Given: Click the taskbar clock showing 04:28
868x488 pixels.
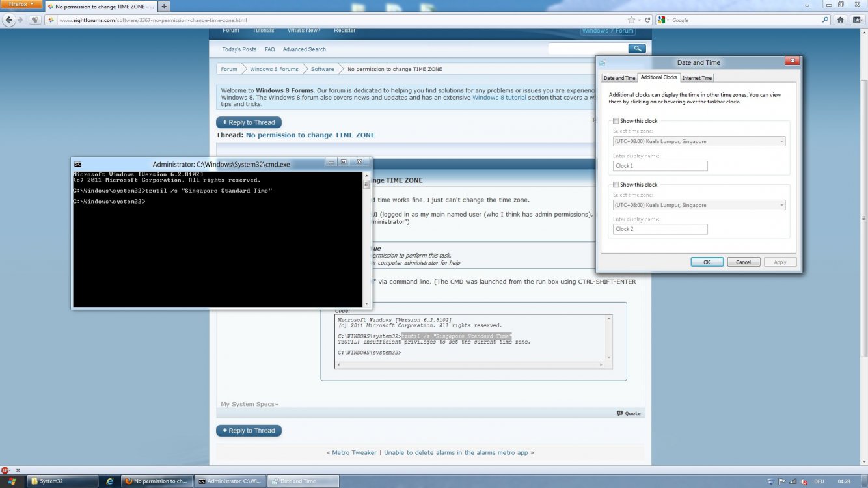Looking at the screenshot, I should [844, 481].
